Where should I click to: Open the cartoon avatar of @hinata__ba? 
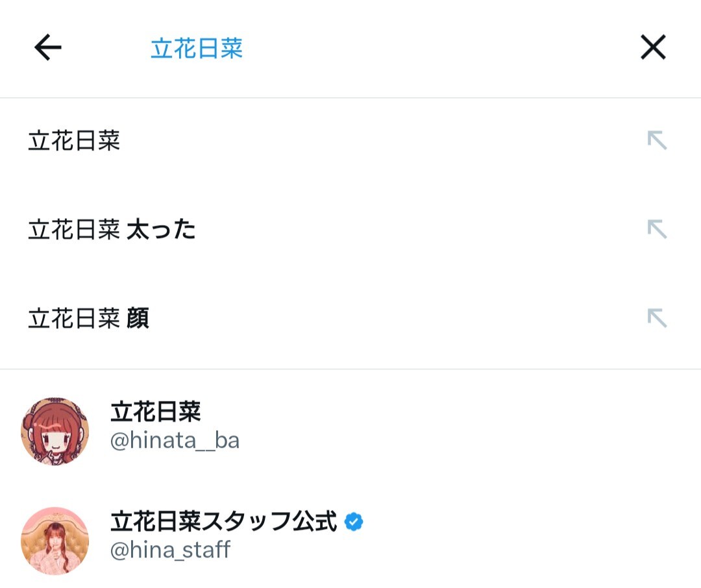55,431
